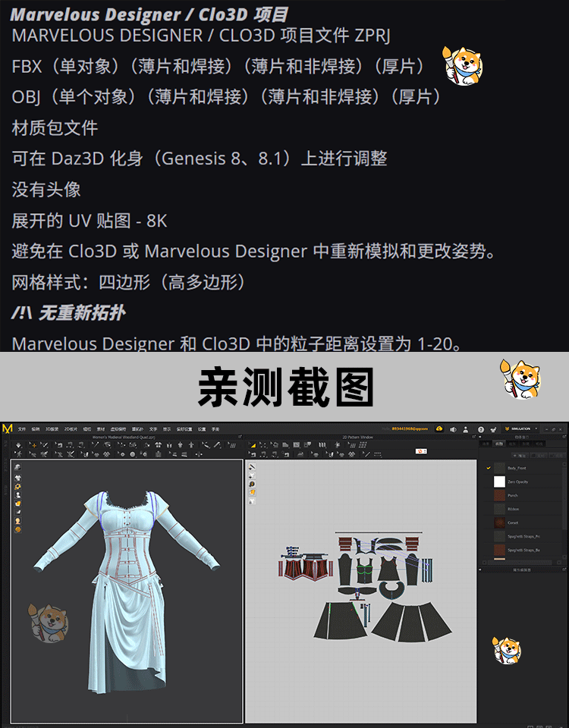569x728 pixels.
Task: Open the 编辑 menu
Action: pos(36,429)
